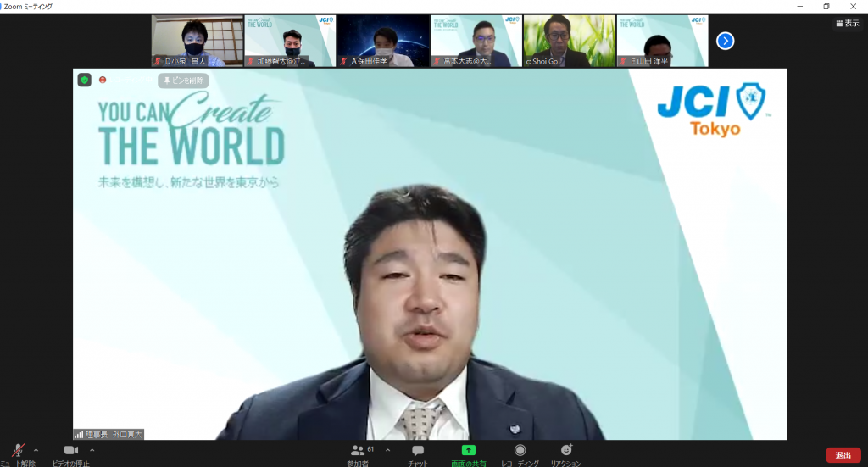
Task: Open video options arrow next to the camera
Action: [x=92, y=450]
